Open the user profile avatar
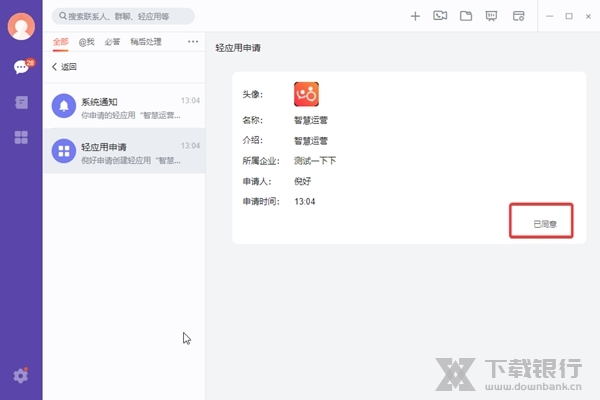The height and width of the screenshot is (400, 600). 21,26
